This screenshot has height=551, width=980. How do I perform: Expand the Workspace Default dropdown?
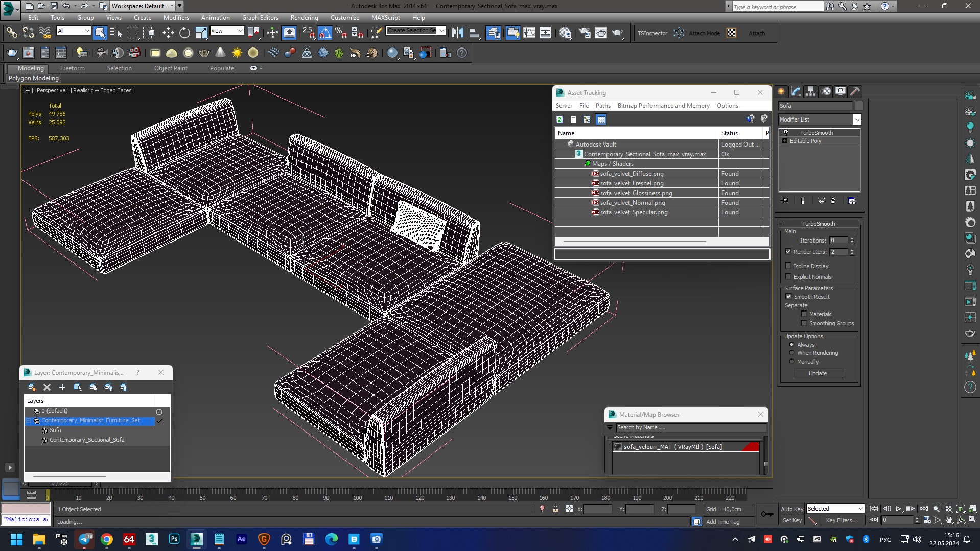(172, 6)
